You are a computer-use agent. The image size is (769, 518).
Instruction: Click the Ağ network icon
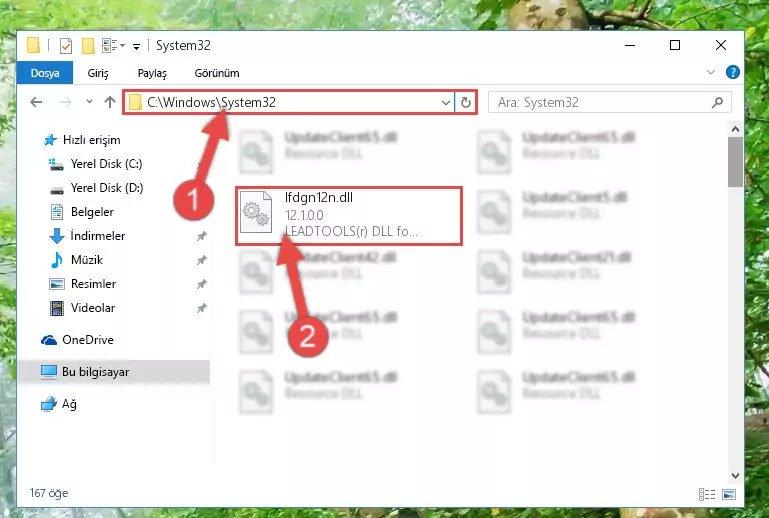[49, 405]
